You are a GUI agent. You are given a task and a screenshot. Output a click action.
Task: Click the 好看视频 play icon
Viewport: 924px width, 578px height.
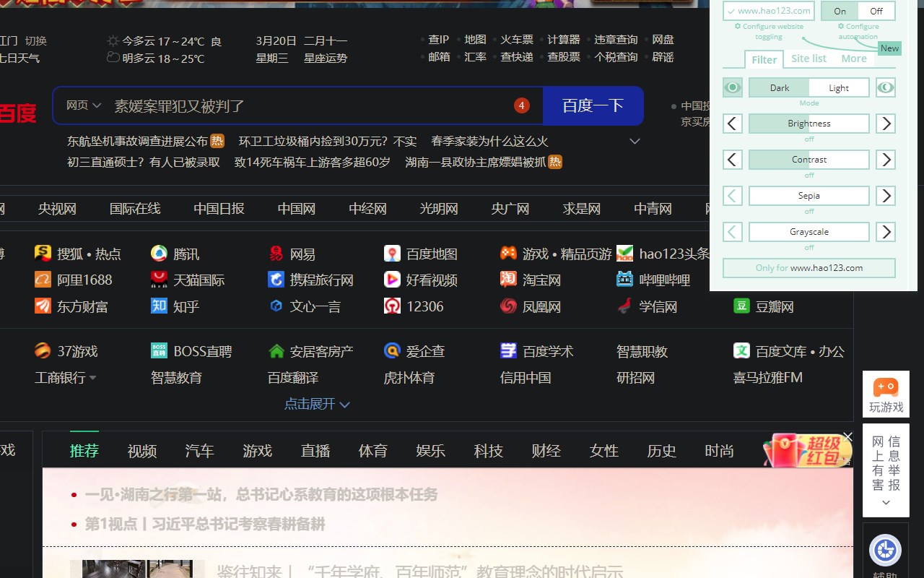pyautogui.click(x=392, y=279)
